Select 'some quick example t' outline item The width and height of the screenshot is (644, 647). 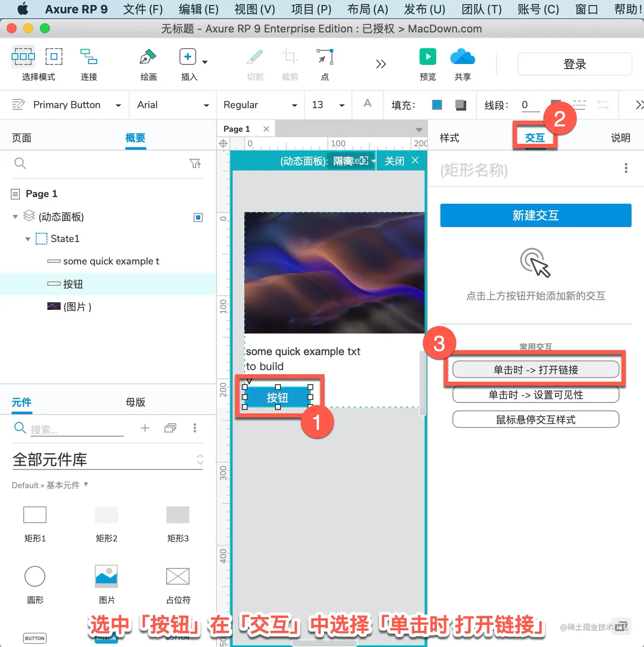click(111, 261)
